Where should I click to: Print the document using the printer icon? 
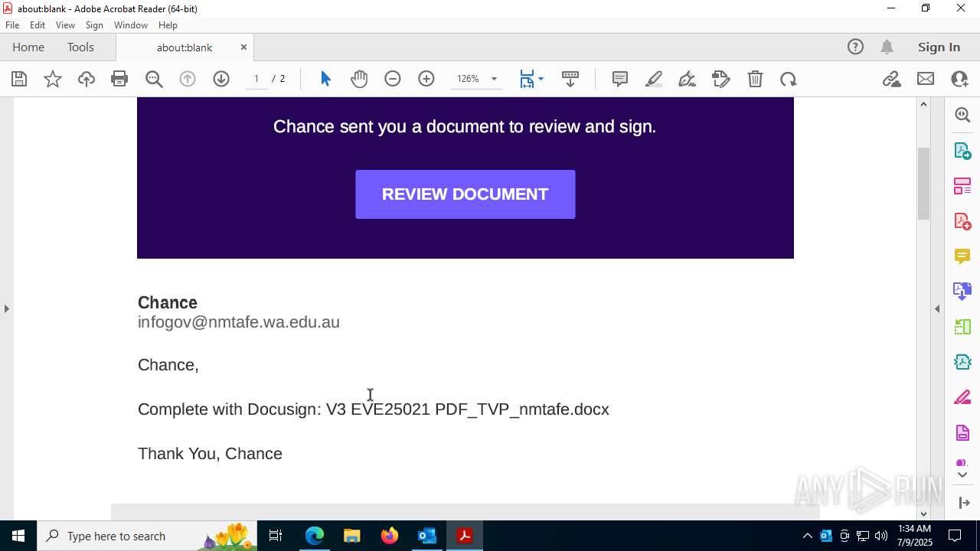tap(119, 79)
